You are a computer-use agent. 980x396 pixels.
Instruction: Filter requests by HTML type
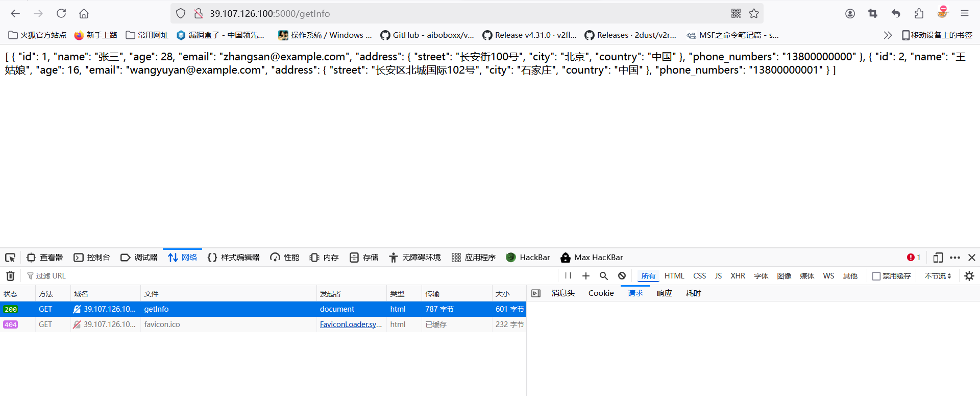pos(674,276)
